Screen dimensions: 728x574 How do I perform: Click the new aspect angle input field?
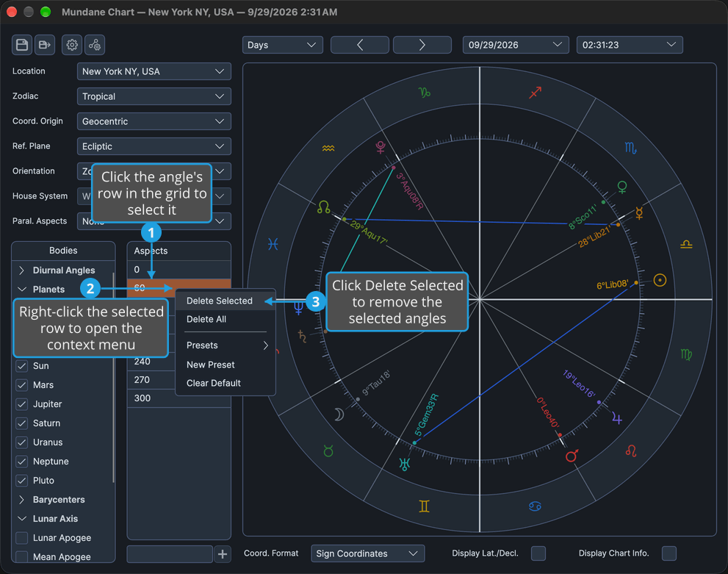click(170, 554)
